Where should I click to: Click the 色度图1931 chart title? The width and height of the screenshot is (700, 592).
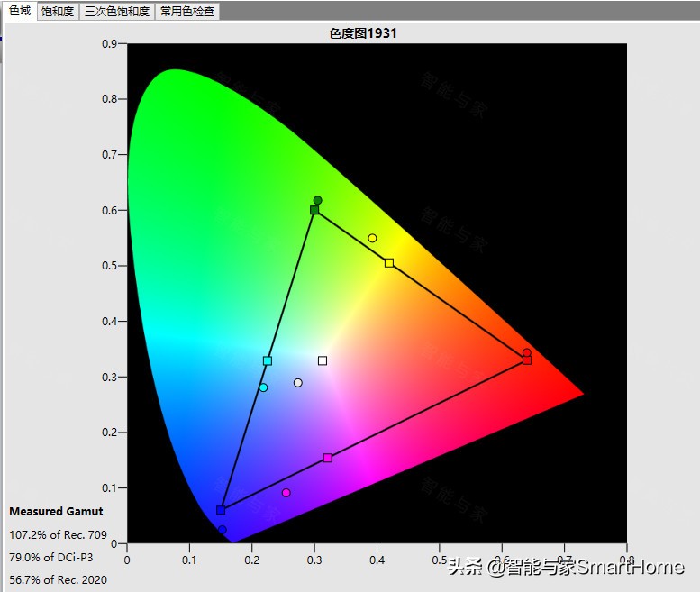pos(363,32)
